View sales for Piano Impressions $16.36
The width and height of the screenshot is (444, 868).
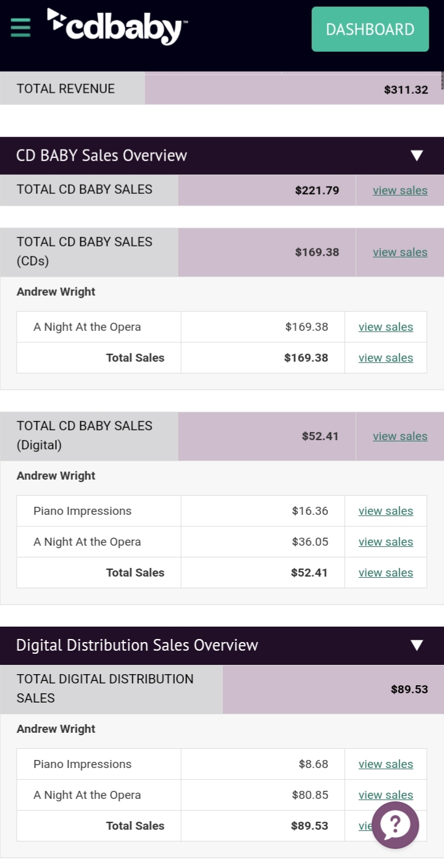386,511
